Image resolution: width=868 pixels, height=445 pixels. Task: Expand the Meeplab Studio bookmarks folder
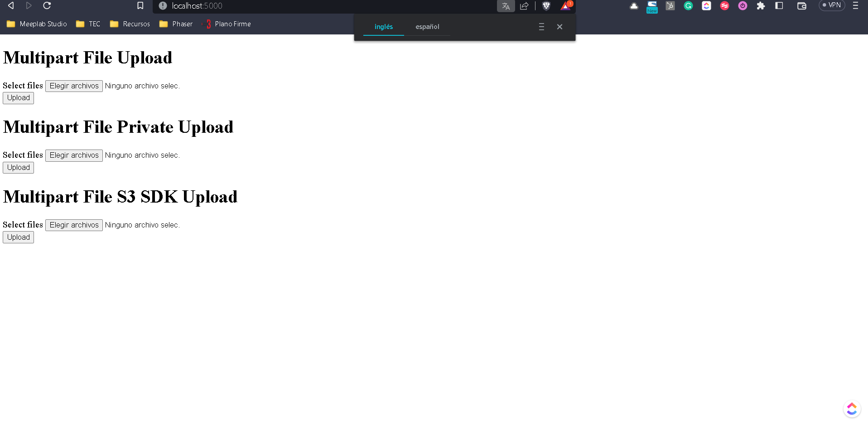click(x=37, y=24)
